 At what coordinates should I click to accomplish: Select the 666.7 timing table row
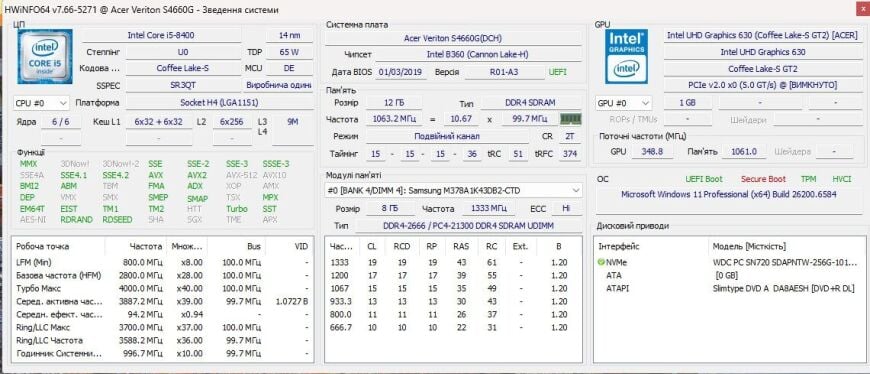(454, 327)
